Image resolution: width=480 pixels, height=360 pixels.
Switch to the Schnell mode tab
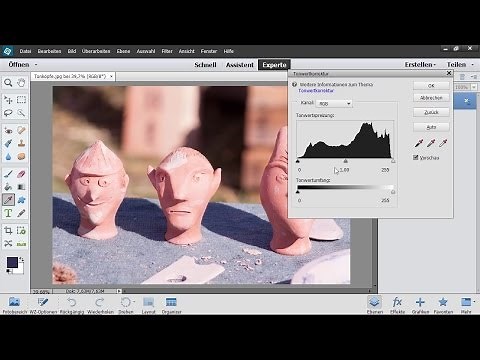tap(205, 65)
